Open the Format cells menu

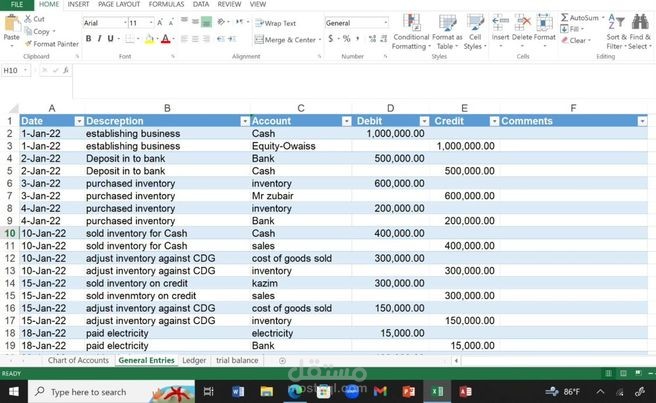(x=544, y=30)
